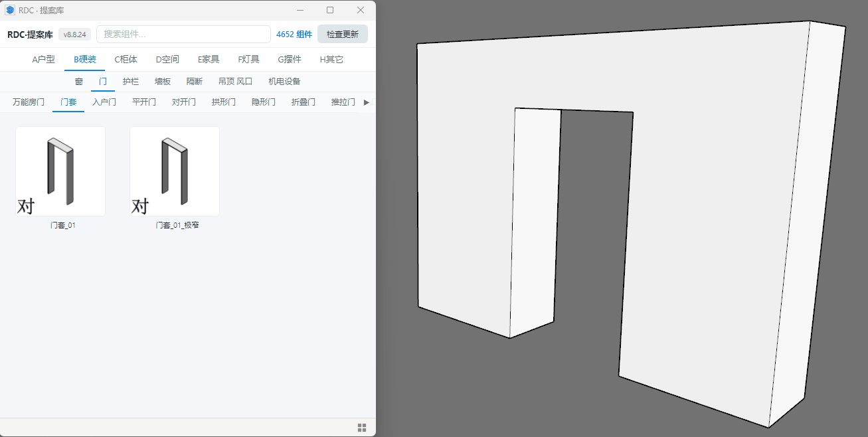Open the H其它 tab
Image resolution: width=868 pixels, height=437 pixels.
pos(331,59)
